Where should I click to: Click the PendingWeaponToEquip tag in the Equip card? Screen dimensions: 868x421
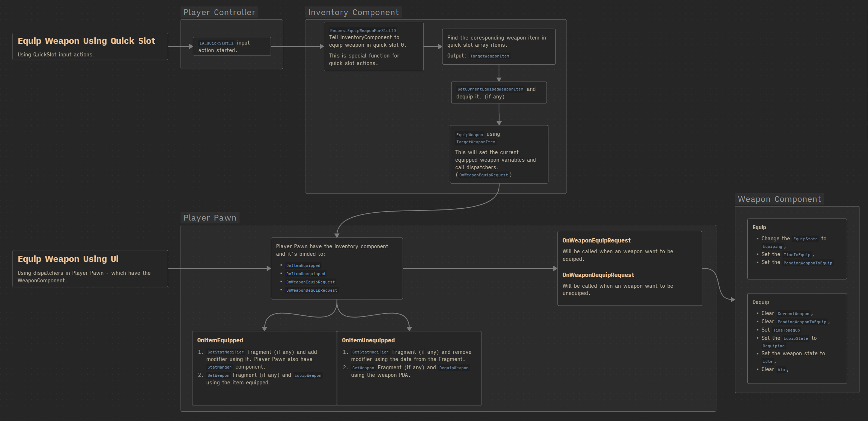click(x=807, y=263)
